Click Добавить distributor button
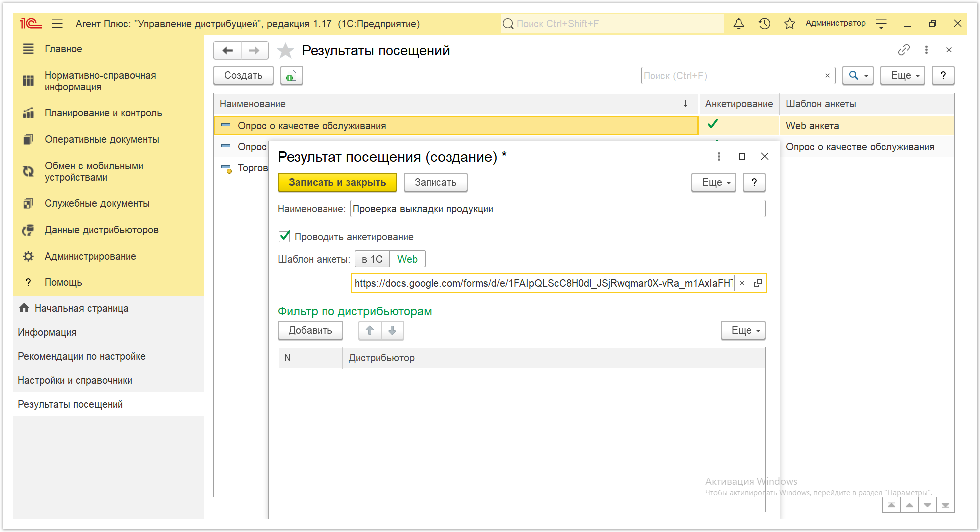This screenshot has width=980, height=532. (x=311, y=330)
